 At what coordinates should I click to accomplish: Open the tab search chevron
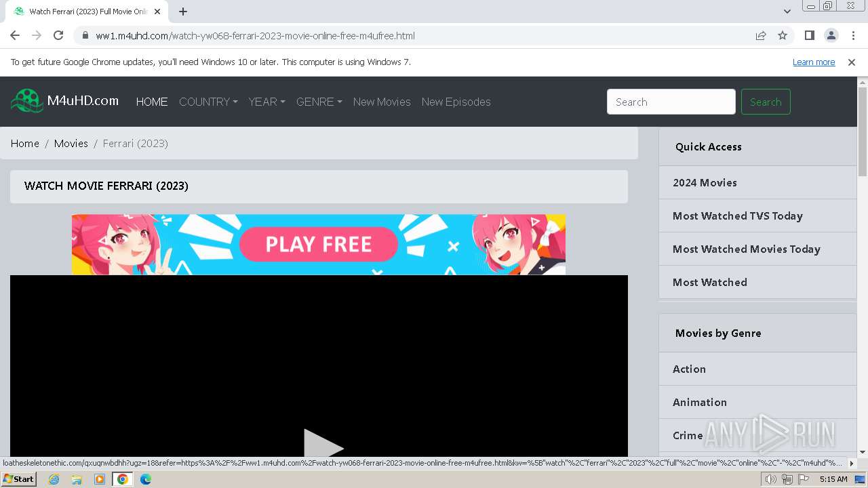tap(787, 12)
